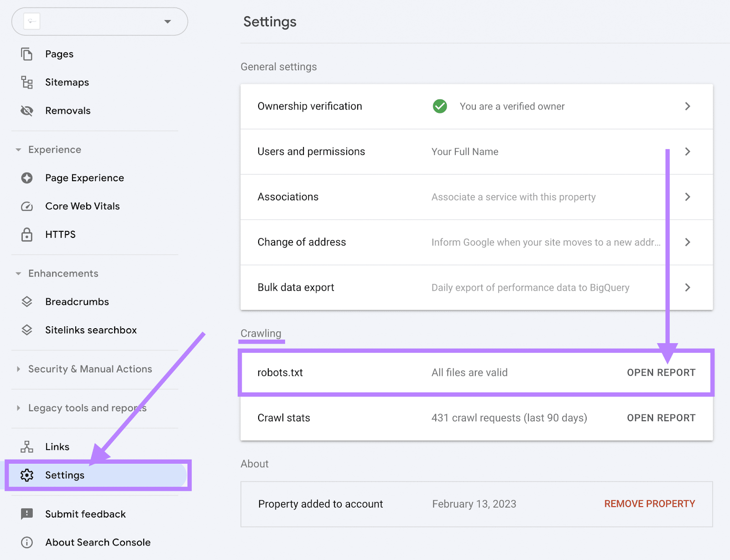
Task: Open Breadcrumbs enhancement report
Action: pos(77,302)
